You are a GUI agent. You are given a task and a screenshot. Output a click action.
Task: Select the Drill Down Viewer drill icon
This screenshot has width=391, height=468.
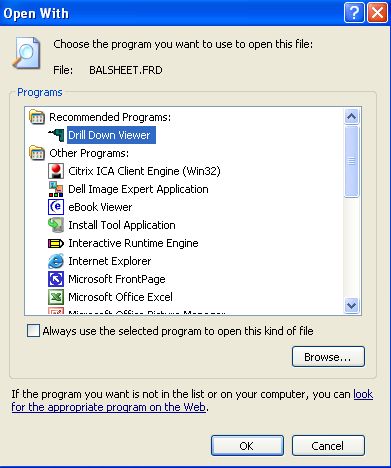(56, 135)
